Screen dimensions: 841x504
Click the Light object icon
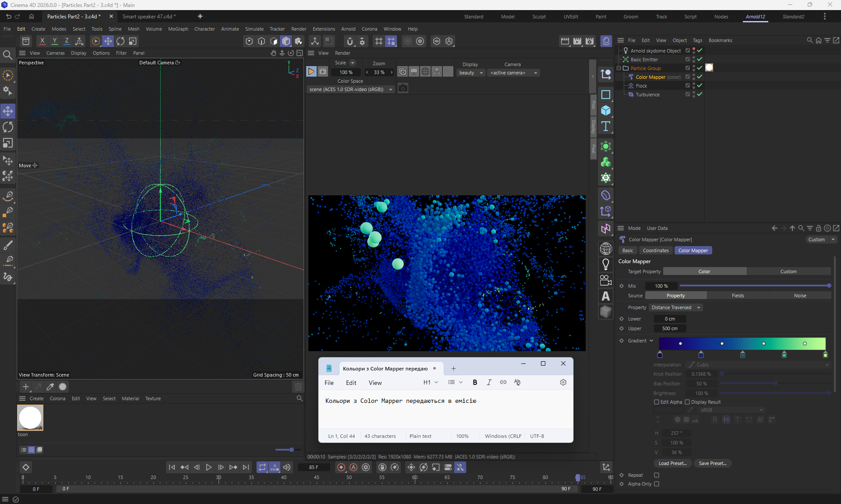(x=606, y=264)
